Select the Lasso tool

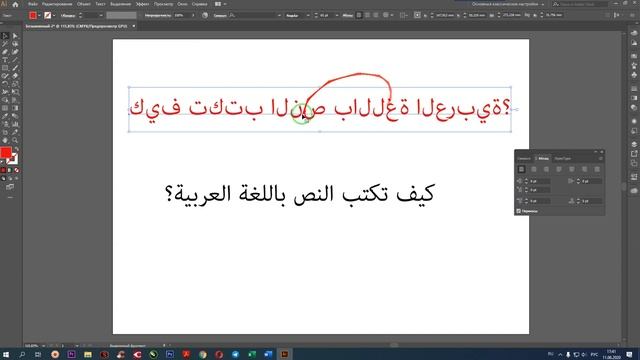coord(15,44)
